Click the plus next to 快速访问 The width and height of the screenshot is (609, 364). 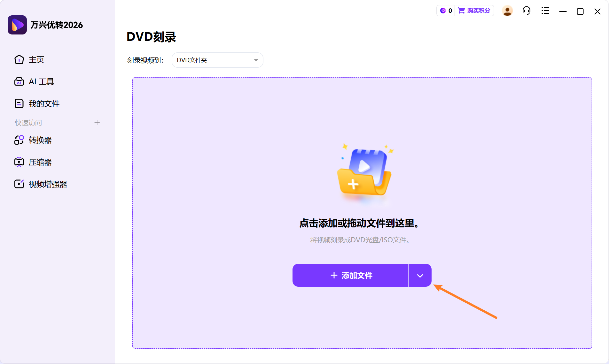tap(97, 122)
